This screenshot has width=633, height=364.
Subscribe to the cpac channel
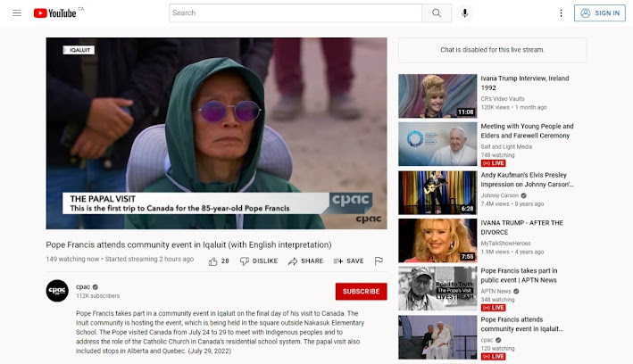pyautogui.click(x=361, y=292)
